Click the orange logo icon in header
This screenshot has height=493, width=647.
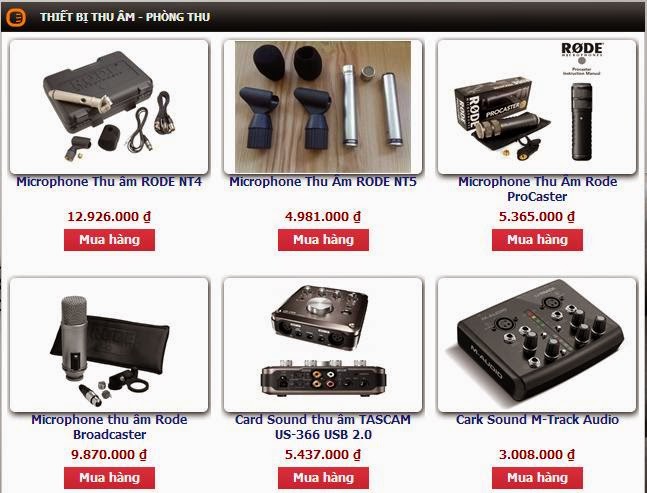tap(16, 17)
